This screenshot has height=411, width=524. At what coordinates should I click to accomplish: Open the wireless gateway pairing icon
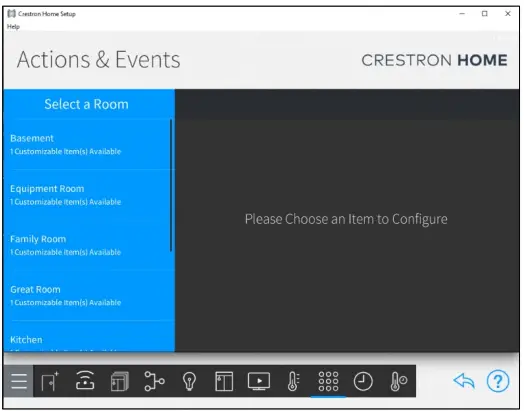[85, 380]
